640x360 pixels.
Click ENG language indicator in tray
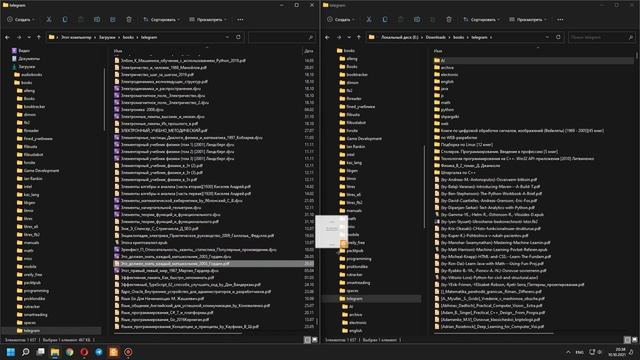tap(580, 352)
